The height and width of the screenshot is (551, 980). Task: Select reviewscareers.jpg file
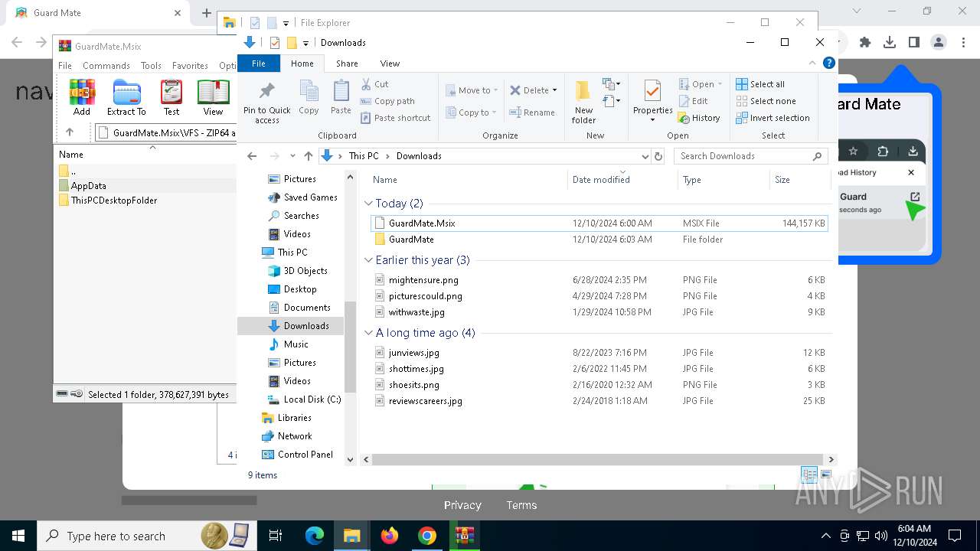click(599, 401)
